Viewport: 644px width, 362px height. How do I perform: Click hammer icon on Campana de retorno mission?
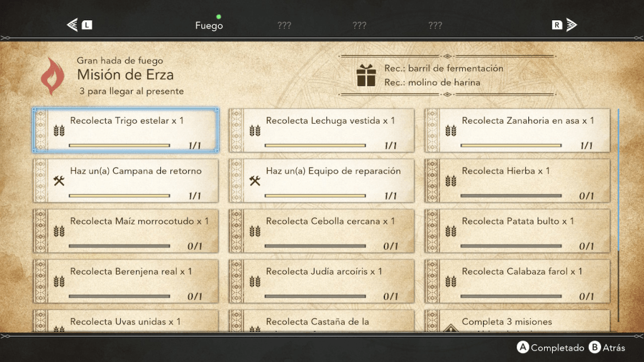(x=60, y=181)
